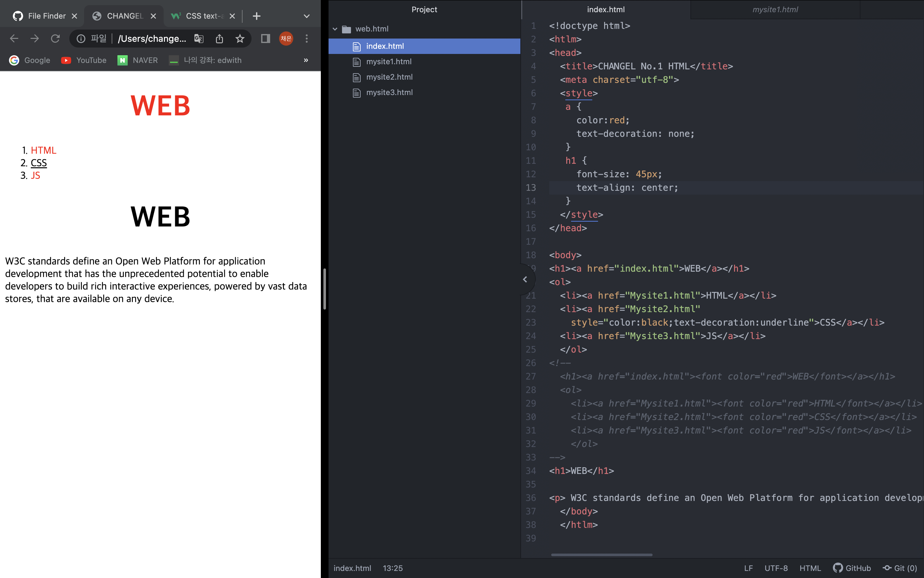The width and height of the screenshot is (924, 578).
Task: Toggle Chrome side panel icon
Action: click(265, 39)
